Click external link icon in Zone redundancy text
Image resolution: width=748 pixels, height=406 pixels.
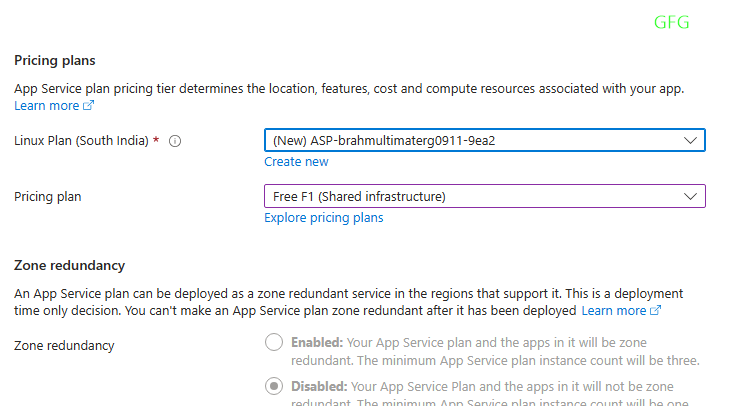coord(656,311)
